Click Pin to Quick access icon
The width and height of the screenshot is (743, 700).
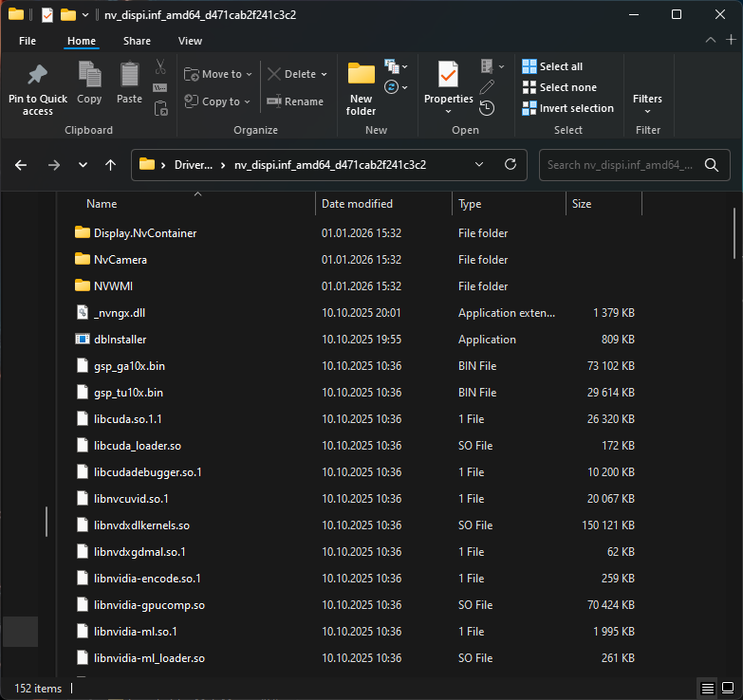point(37,75)
